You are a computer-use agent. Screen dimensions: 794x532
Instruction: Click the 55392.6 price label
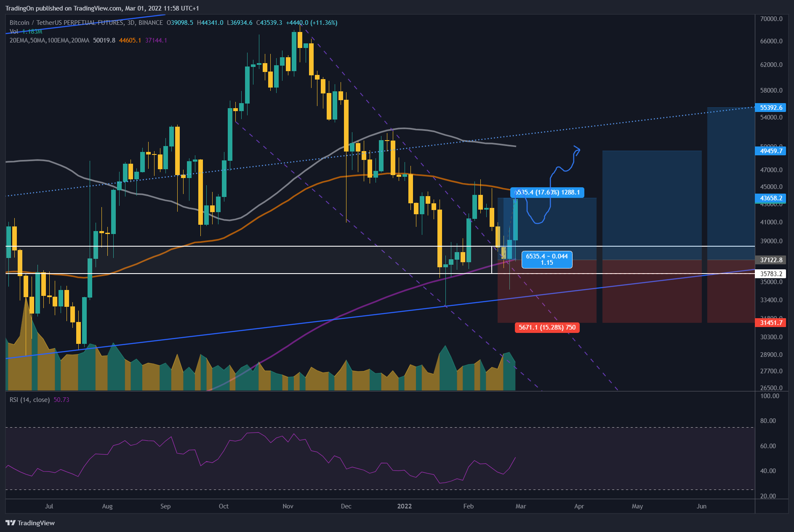pyautogui.click(x=771, y=108)
